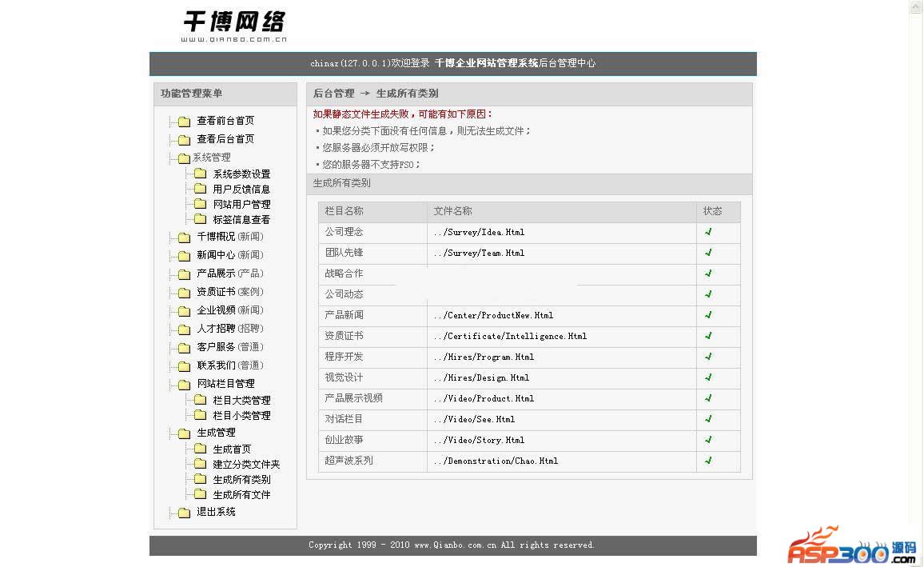Screen dimensions: 924x567
Task: Select 建立分类文件夹 menu item
Action: (x=246, y=465)
